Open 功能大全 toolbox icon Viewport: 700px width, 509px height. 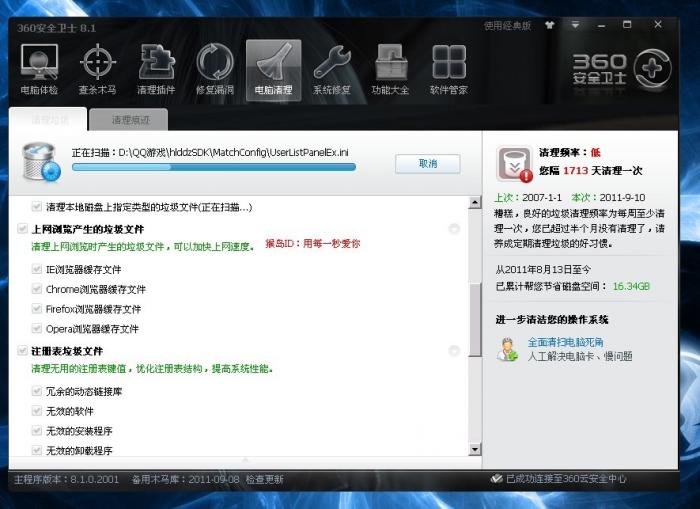[x=390, y=70]
